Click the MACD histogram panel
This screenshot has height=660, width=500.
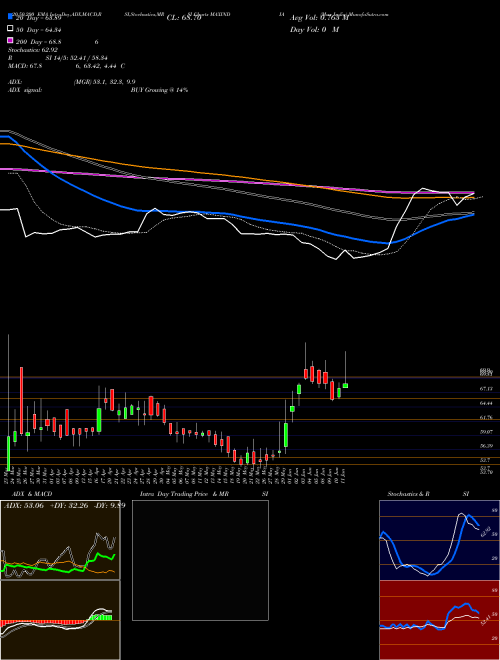60,620
